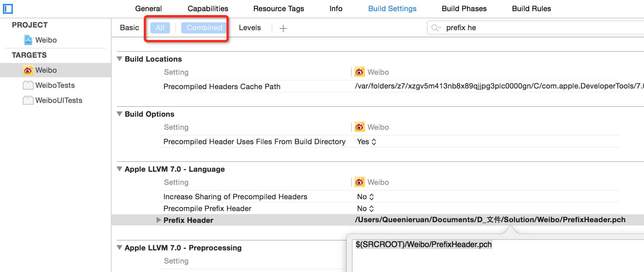Select the Levels view option
This screenshot has height=272, width=644.
coord(250,28)
